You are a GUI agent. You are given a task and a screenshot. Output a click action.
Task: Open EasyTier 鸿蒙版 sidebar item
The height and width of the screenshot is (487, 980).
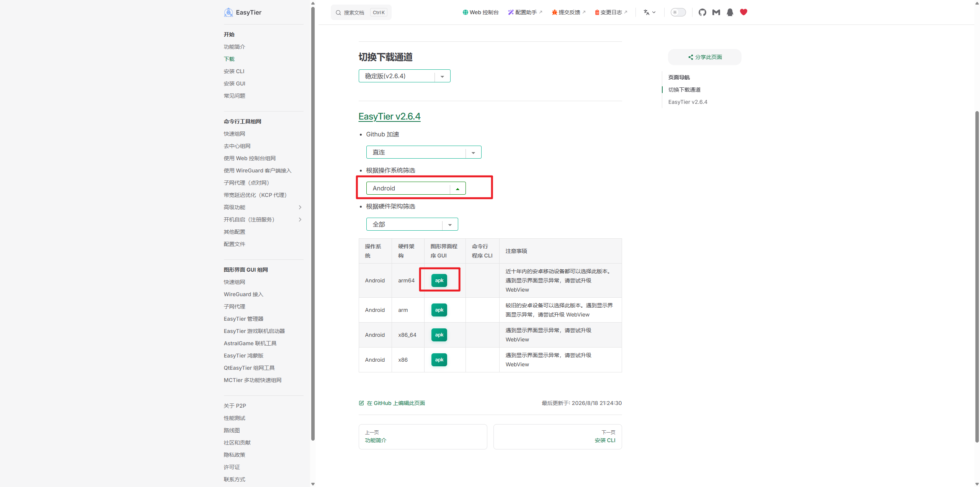click(x=243, y=356)
